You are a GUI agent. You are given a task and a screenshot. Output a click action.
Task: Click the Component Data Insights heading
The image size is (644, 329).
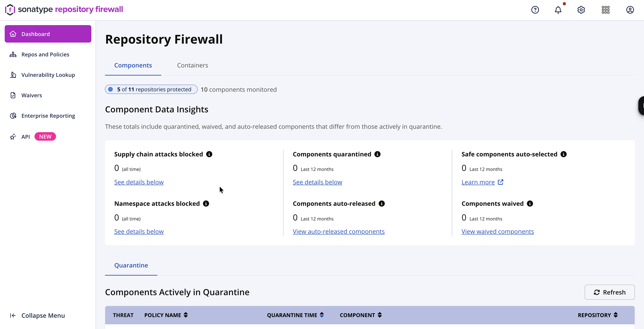click(157, 109)
